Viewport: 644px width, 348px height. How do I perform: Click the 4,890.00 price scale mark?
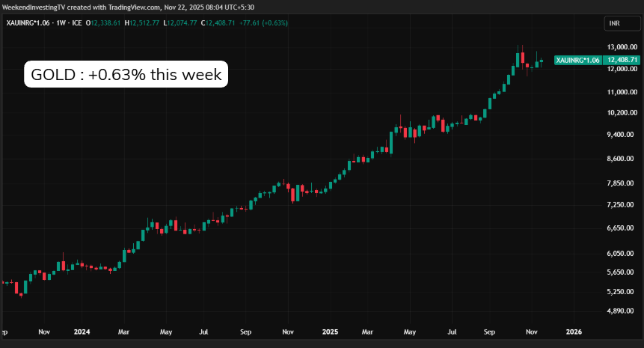tap(622, 311)
